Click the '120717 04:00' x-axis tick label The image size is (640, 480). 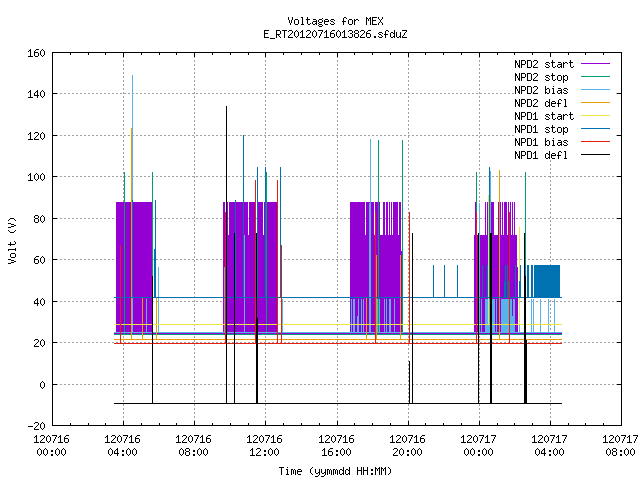(x=549, y=446)
